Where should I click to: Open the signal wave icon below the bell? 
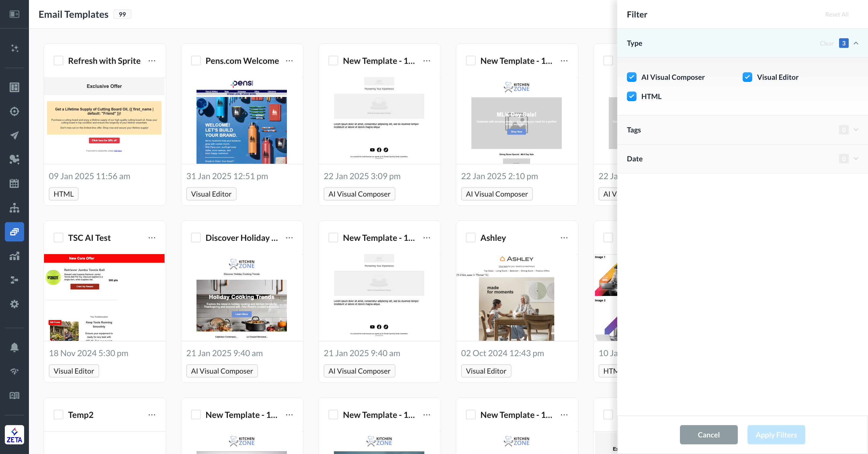[x=14, y=371]
